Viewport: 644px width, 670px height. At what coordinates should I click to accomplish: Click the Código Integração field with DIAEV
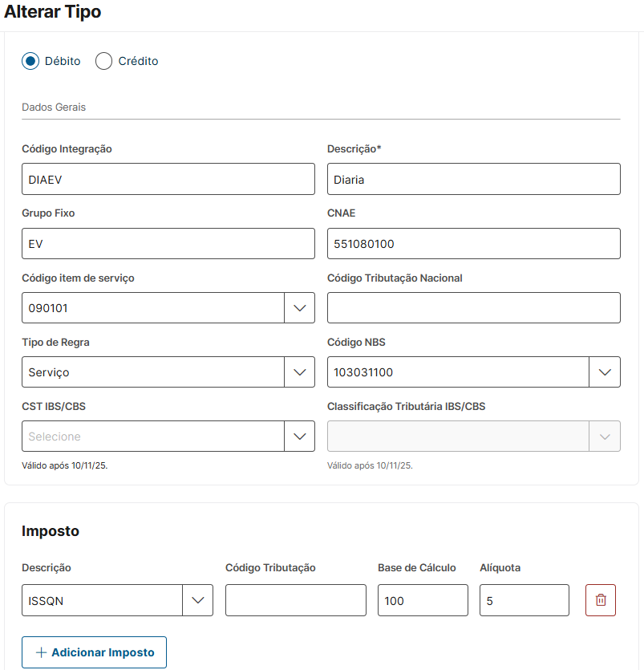168,180
